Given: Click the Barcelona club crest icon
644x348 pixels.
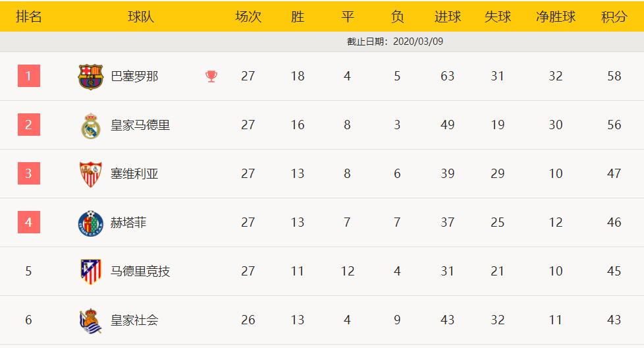Looking at the screenshot, I should point(90,76).
